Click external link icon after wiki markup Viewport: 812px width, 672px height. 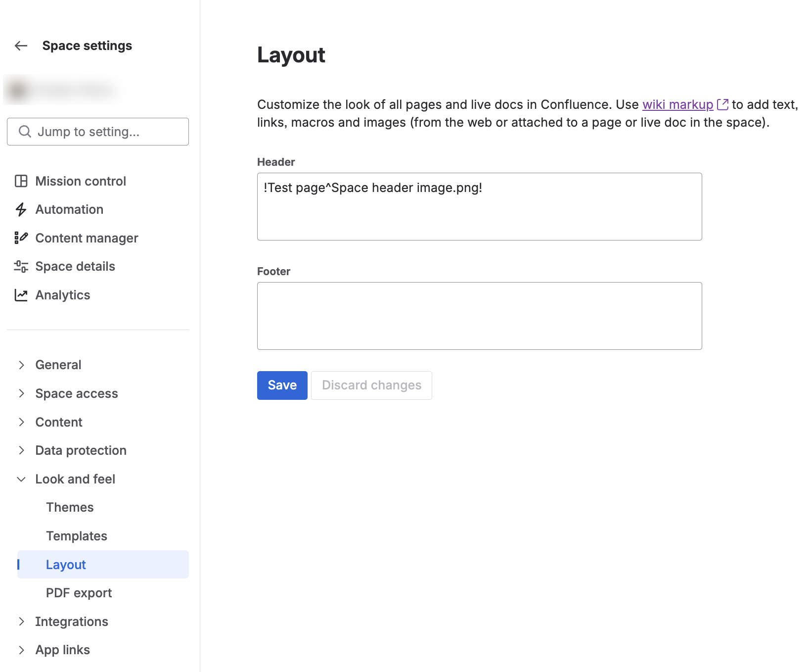(x=722, y=105)
